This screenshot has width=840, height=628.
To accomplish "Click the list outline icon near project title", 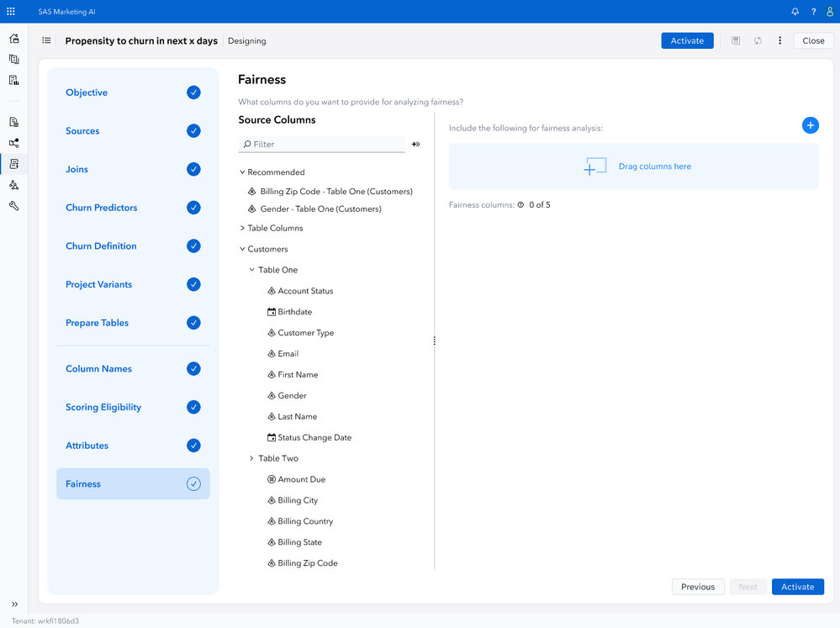I will tap(46, 40).
